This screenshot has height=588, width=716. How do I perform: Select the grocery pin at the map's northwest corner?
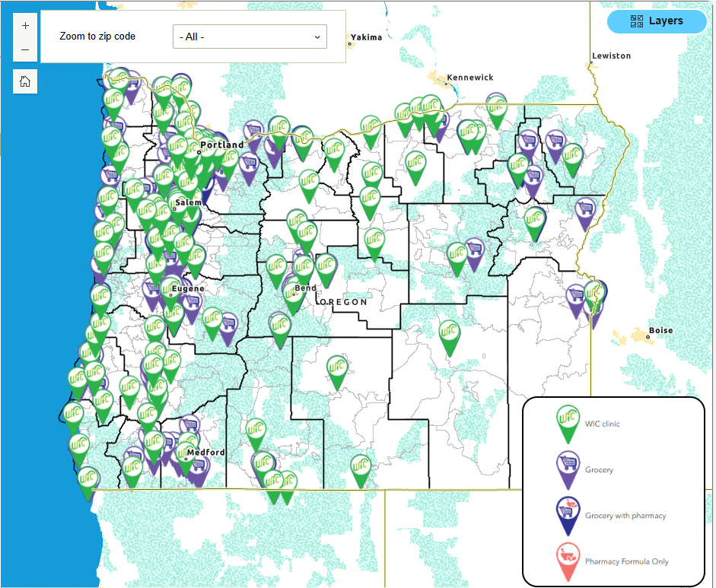133,85
